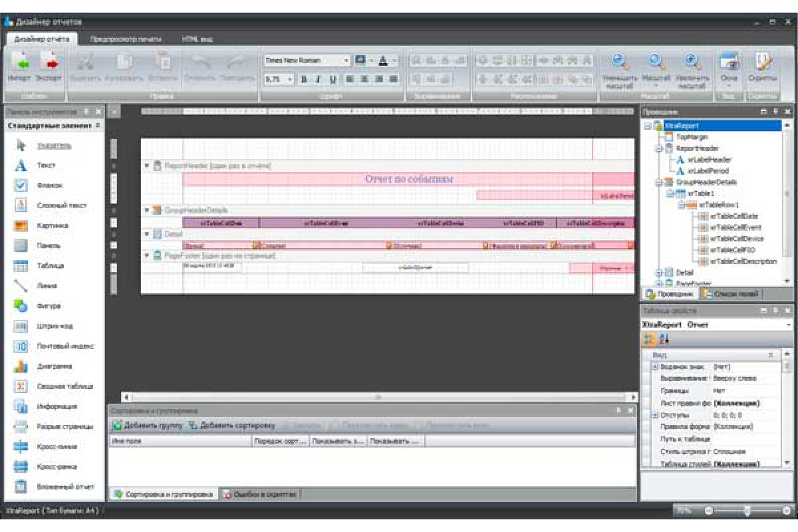Select the Панель panel tool

click(50, 245)
